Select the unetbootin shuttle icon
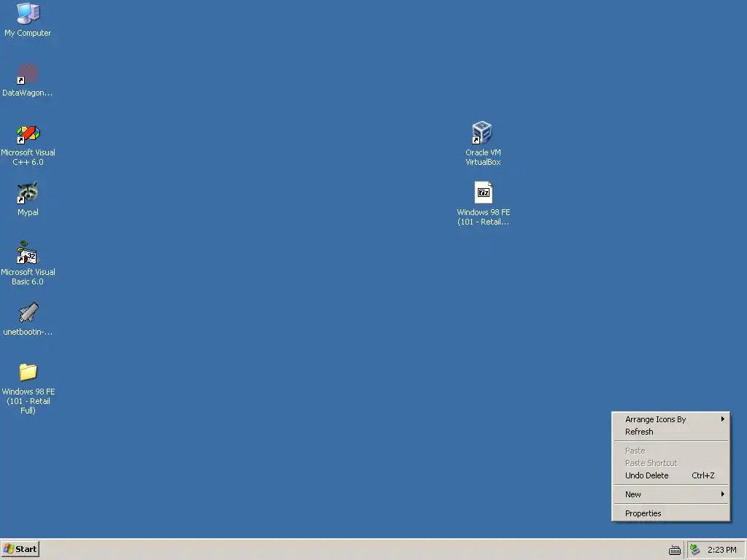747x560 pixels. (x=28, y=312)
